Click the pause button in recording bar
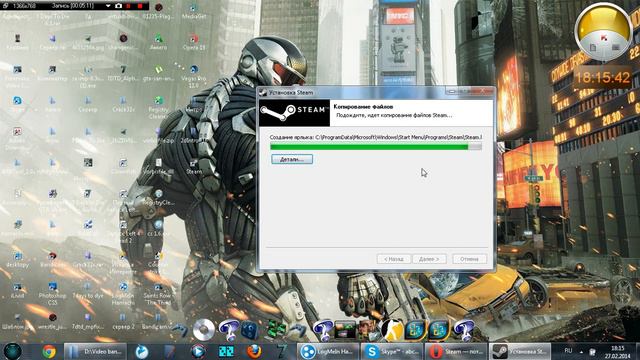 pos(129,6)
